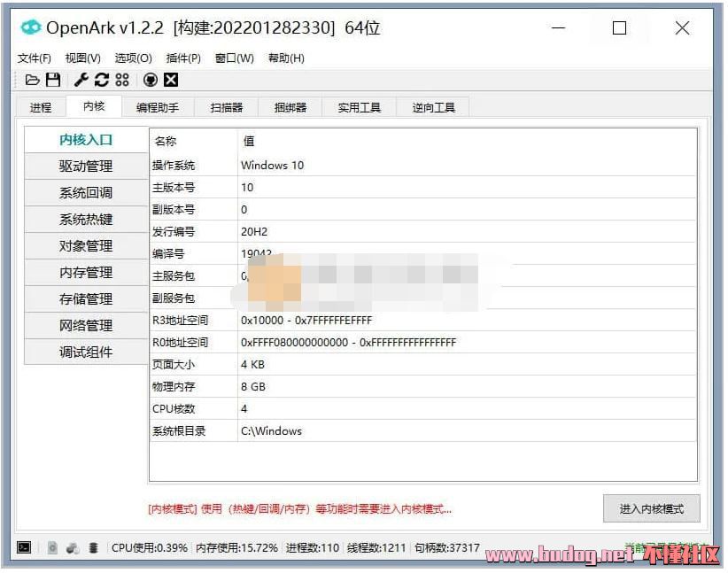Open 驱动管理 in the sidebar

pyautogui.click(x=86, y=166)
